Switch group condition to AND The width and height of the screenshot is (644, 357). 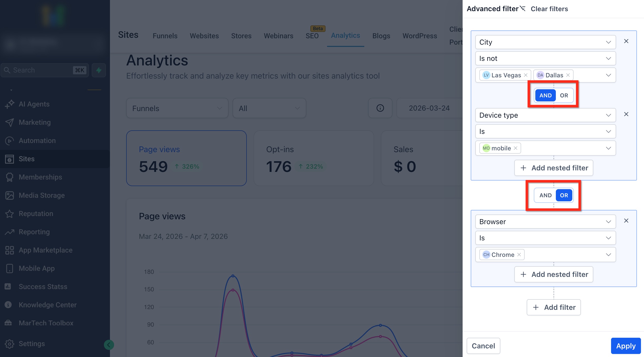tap(545, 195)
